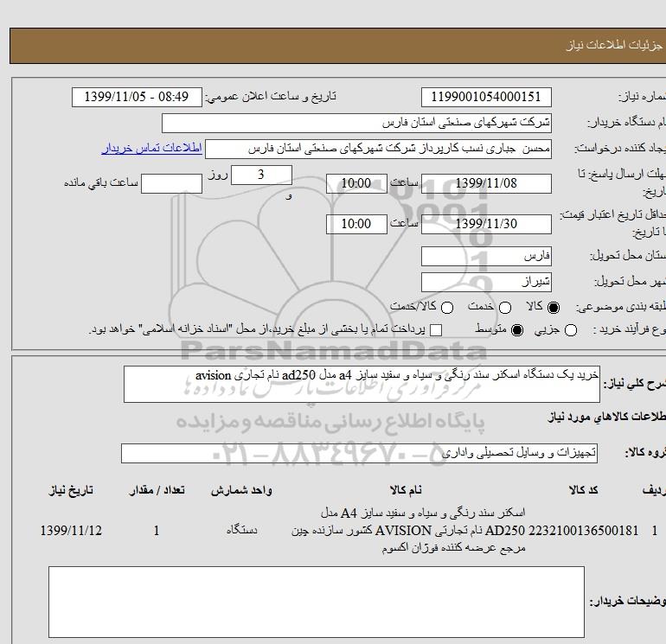Click the ساعت باقی مانده label

(101, 183)
